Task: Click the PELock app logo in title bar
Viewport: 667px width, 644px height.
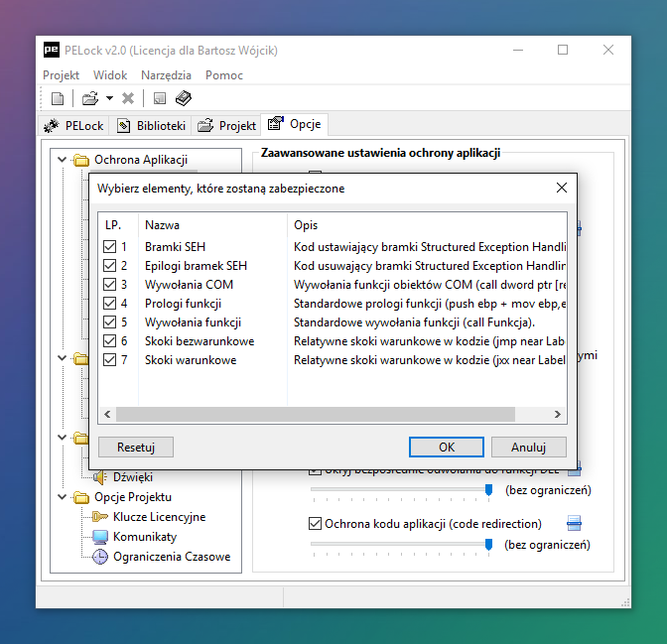Action: pyautogui.click(x=52, y=50)
